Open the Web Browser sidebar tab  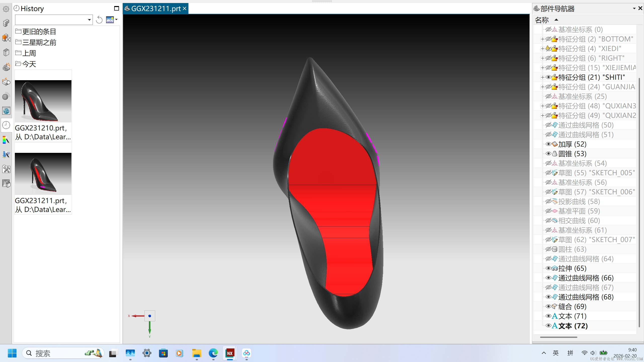click(6, 111)
